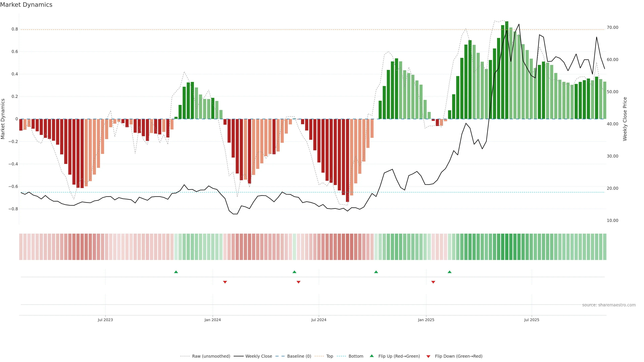The image size is (644, 362).
Task: Toggle the Bottom legend entry
Action: point(356,356)
